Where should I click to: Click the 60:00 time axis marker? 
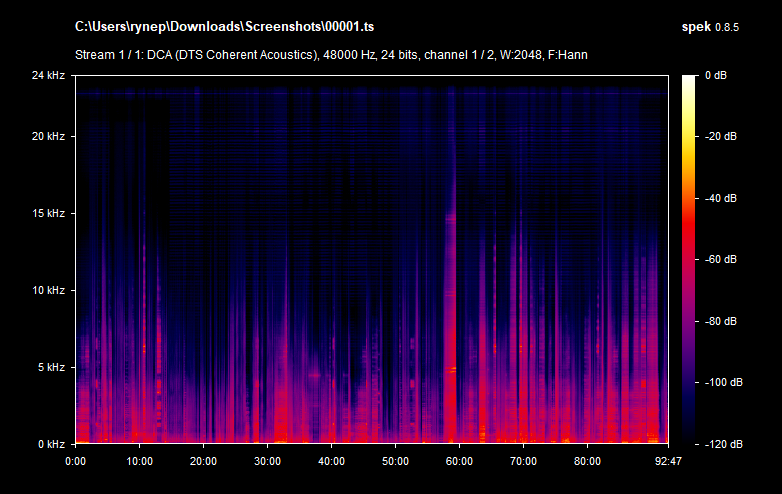coord(459,461)
